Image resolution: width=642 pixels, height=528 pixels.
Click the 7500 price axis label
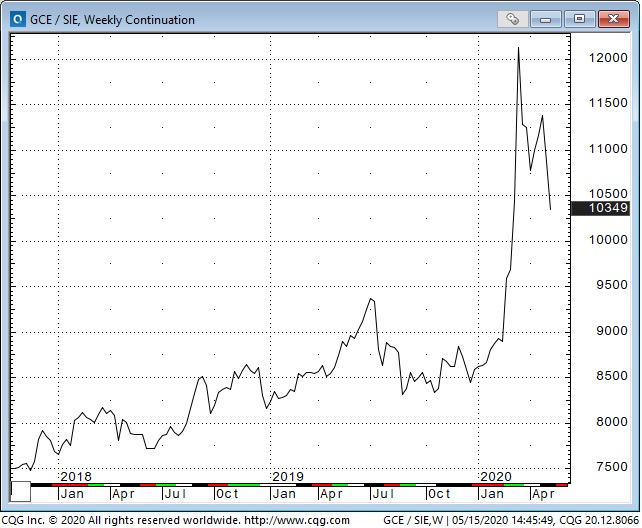coord(612,467)
